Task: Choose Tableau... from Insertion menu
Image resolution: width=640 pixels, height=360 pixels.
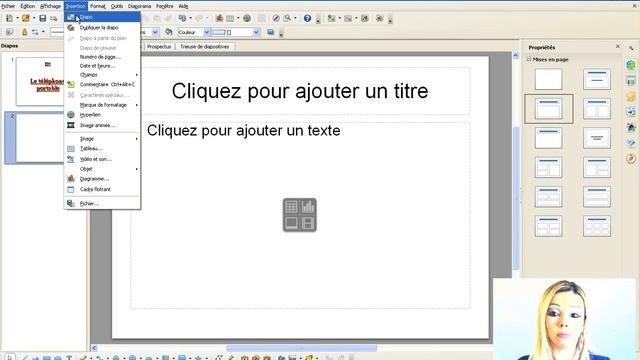Action: point(102,149)
